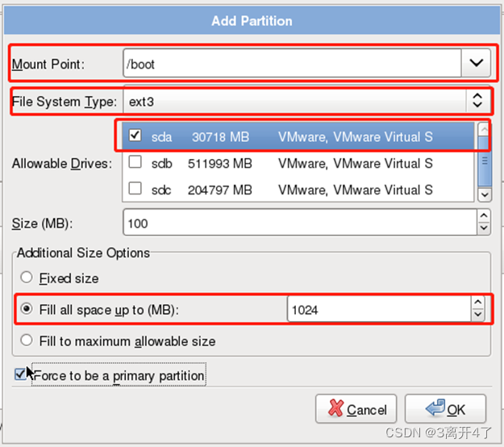The width and height of the screenshot is (504, 447).
Task: Click the OK button
Action: click(x=445, y=409)
